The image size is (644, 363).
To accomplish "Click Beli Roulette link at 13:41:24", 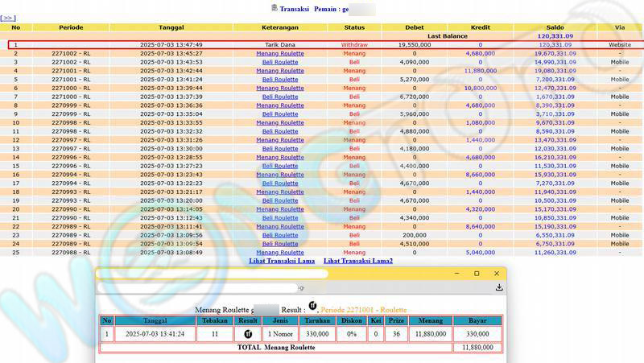I will pyautogui.click(x=280, y=80).
